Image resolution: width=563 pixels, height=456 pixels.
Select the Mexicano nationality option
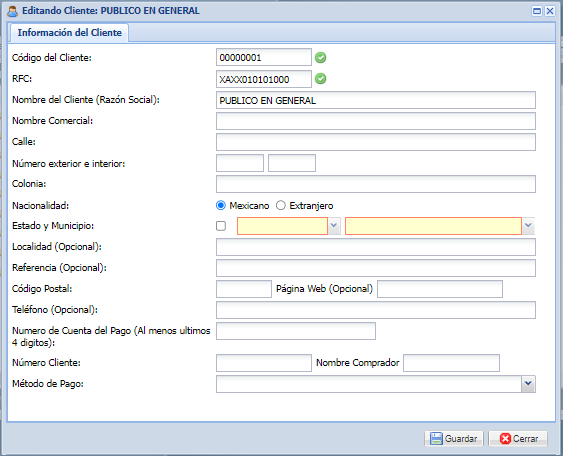(x=221, y=205)
